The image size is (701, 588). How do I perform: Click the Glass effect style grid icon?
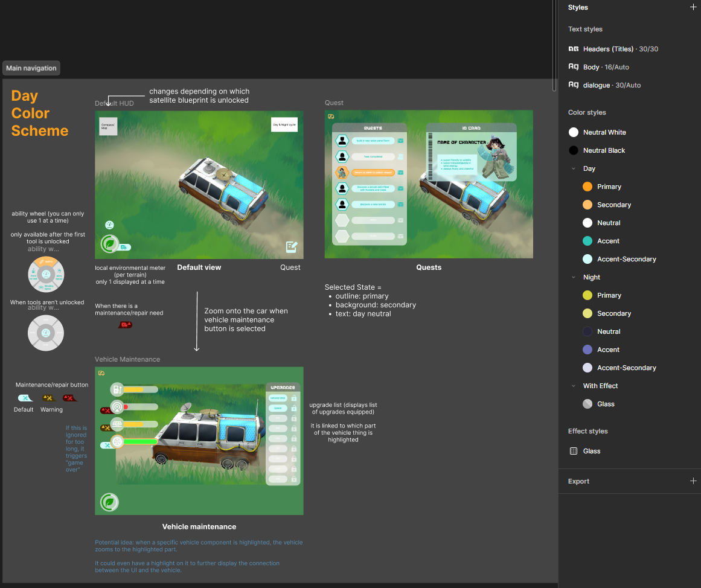click(x=574, y=451)
